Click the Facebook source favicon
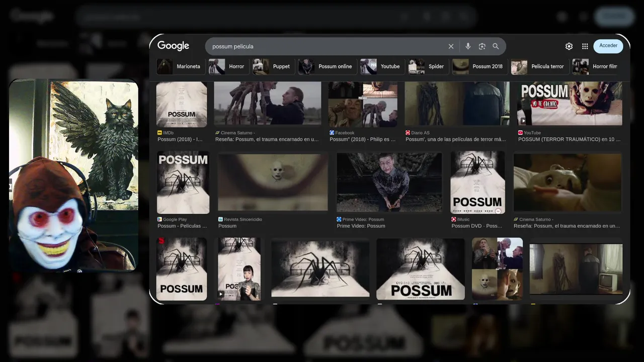The width and height of the screenshot is (644, 362). 332,133
